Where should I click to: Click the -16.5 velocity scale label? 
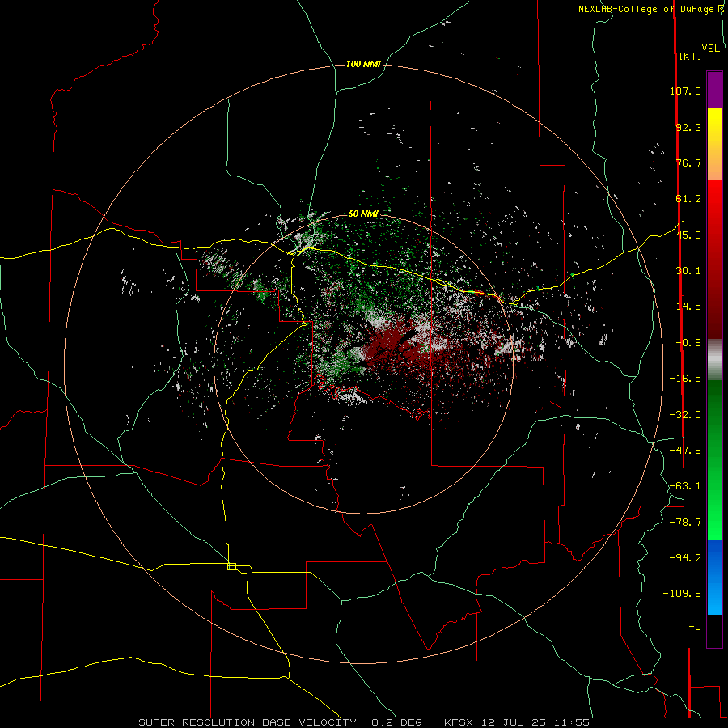(685, 379)
